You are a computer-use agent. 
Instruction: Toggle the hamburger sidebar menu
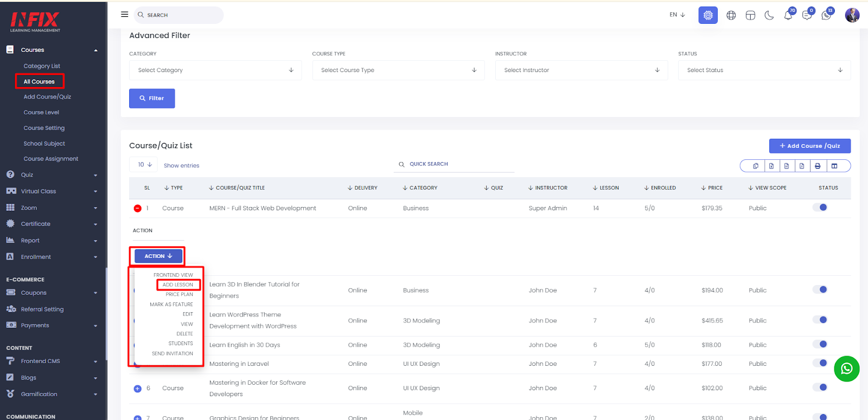tap(124, 15)
